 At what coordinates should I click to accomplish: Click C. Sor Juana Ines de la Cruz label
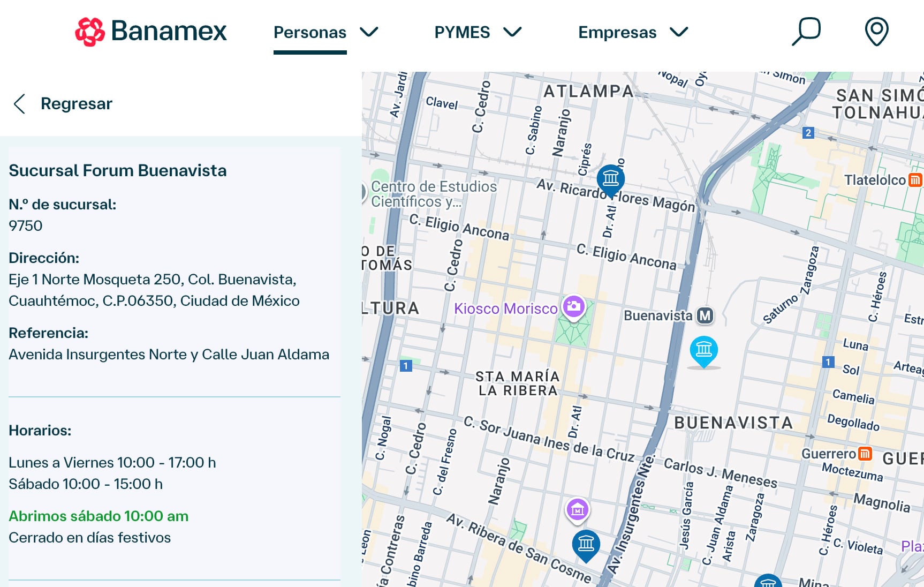[549, 439]
